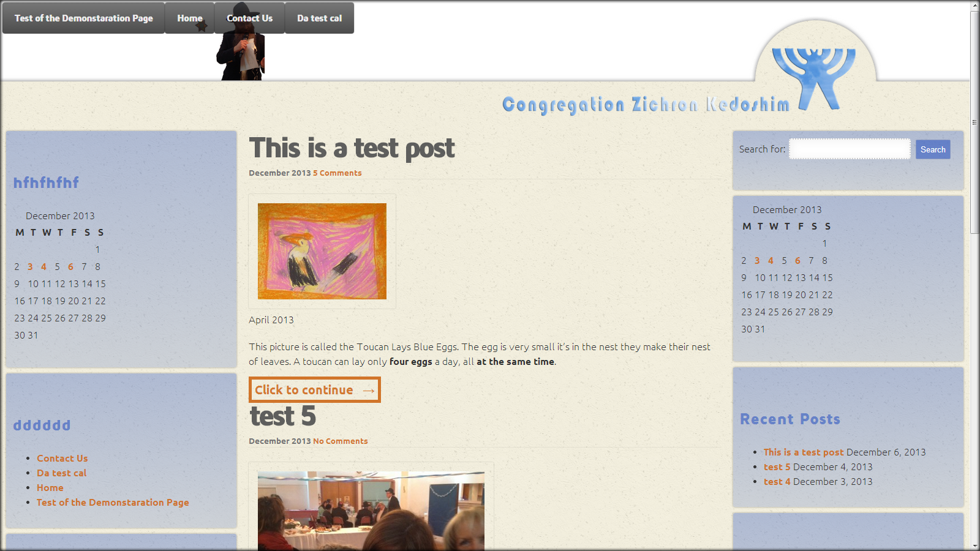The height and width of the screenshot is (551, 980).
Task: Open the No Comments link
Action: tap(341, 441)
